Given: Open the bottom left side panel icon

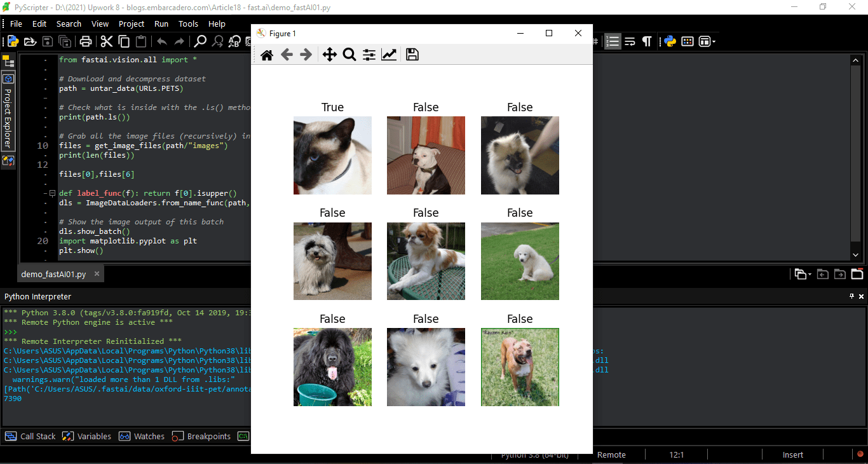Looking at the screenshot, I should (8, 161).
